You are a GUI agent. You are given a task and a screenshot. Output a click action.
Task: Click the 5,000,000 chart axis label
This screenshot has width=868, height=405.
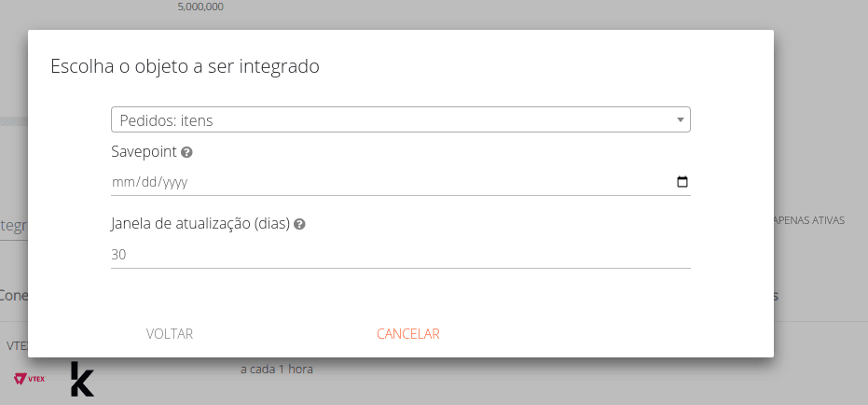200,7
